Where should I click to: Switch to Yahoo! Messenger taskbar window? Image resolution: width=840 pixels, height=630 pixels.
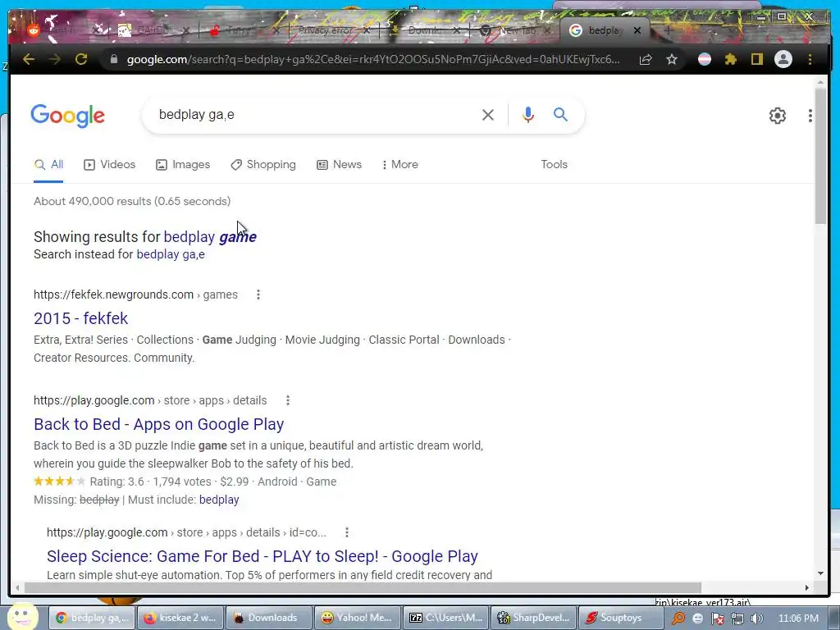tap(356, 618)
